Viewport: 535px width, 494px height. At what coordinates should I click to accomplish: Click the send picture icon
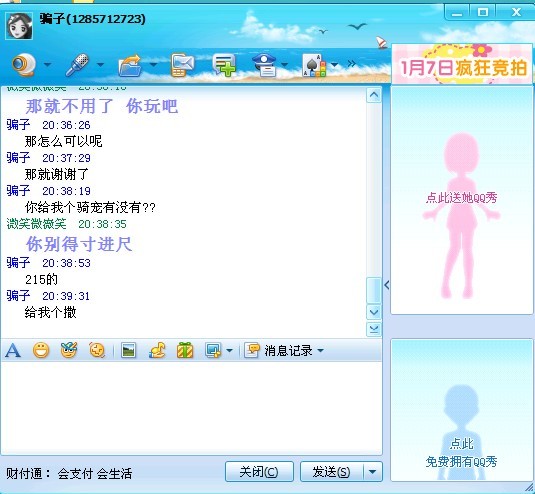[128, 350]
